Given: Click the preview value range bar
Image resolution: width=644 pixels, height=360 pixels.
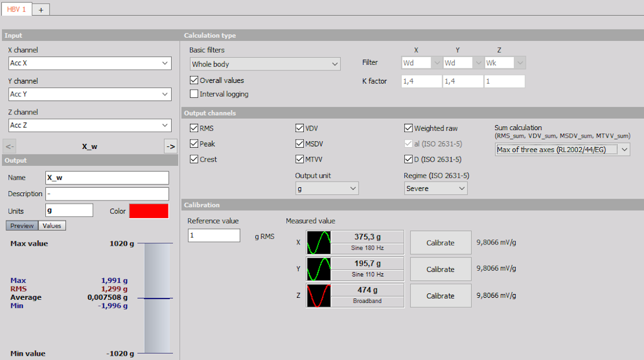Looking at the screenshot, I should 157,298.
